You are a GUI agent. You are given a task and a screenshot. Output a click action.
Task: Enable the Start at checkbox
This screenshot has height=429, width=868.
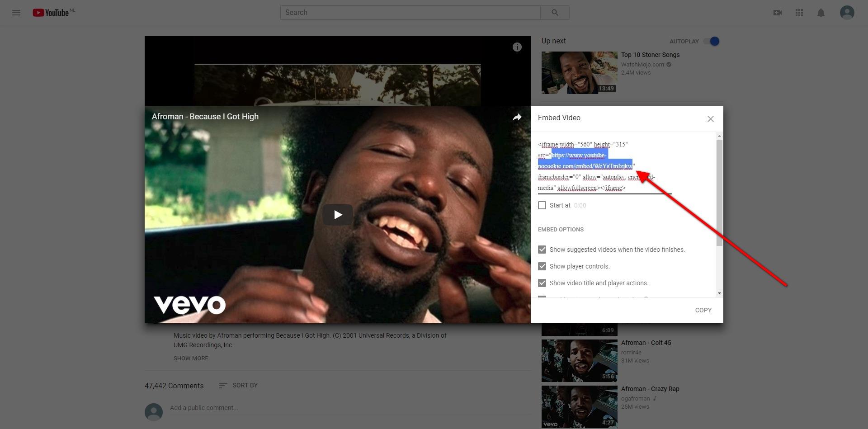point(542,205)
